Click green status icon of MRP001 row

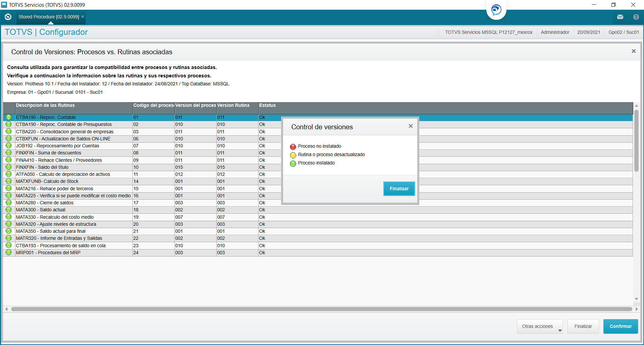click(9, 252)
